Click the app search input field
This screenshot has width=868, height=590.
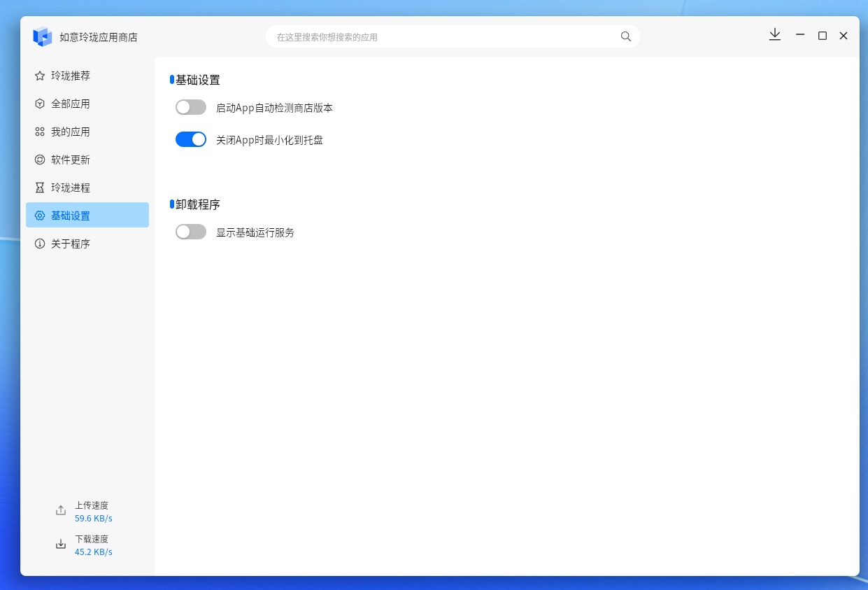tap(453, 36)
